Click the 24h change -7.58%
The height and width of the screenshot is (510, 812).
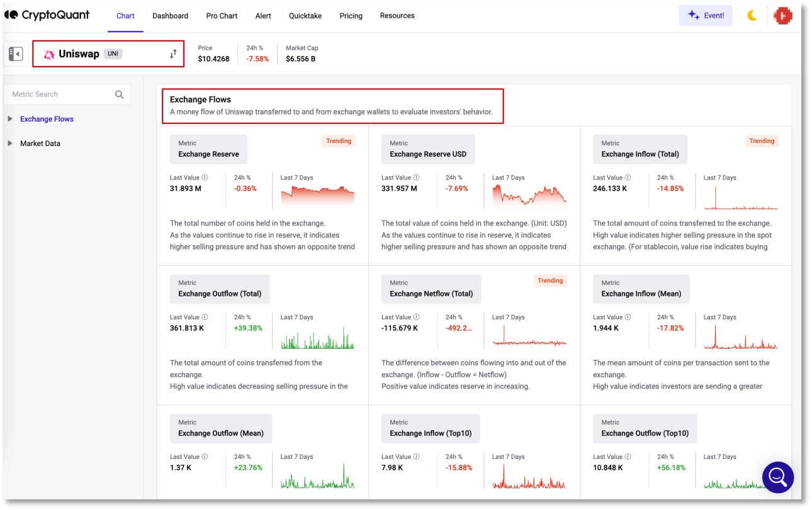257,59
